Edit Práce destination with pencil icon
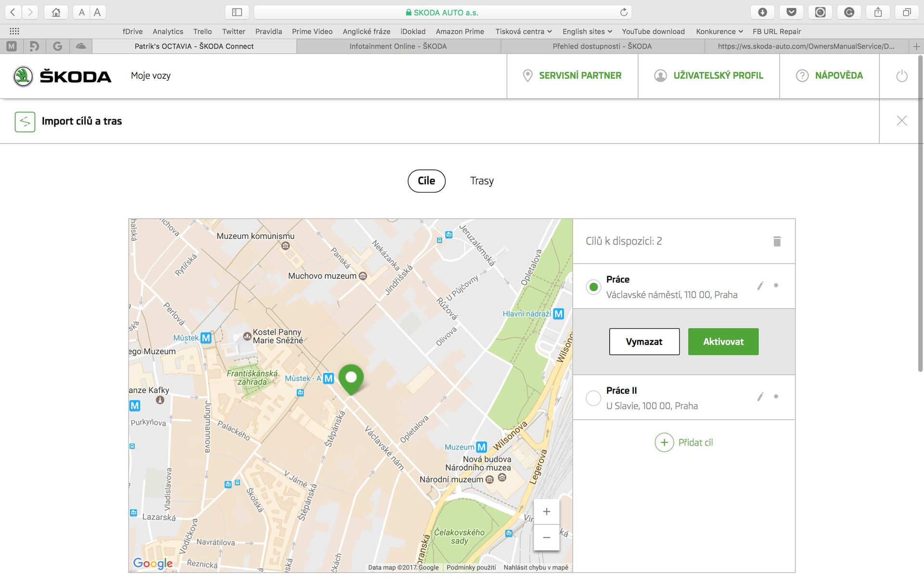924x578 pixels. tap(760, 285)
